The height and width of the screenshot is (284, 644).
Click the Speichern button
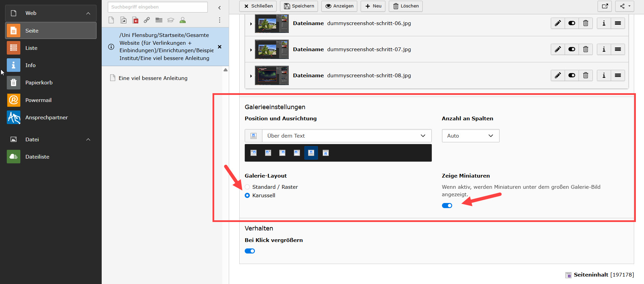click(299, 6)
